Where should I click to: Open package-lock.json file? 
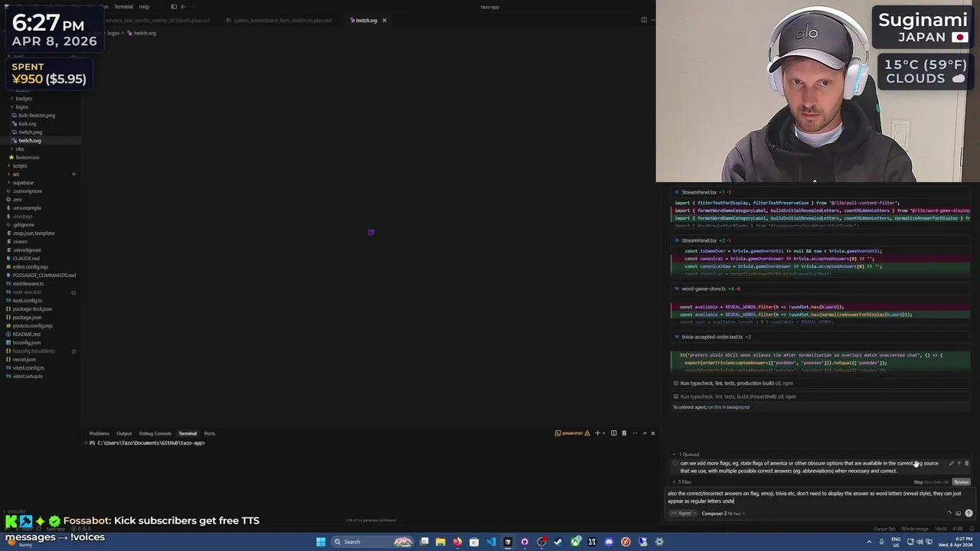point(32,309)
